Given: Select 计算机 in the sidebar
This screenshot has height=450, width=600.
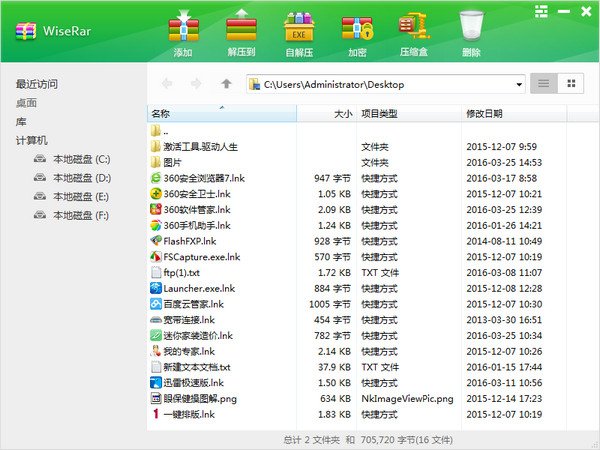Looking at the screenshot, I should pyautogui.click(x=31, y=140).
